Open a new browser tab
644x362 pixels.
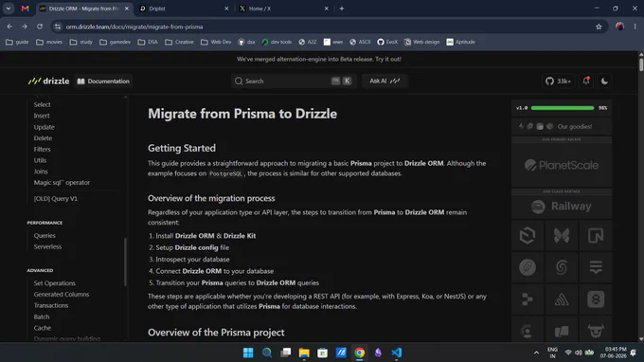(341, 9)
